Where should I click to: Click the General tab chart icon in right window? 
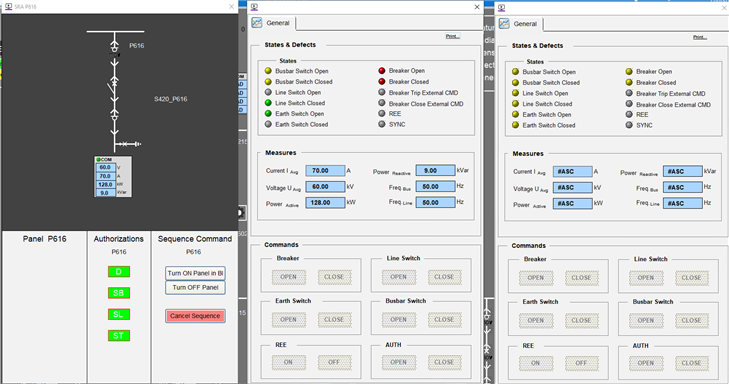click(x=504, y=24)
